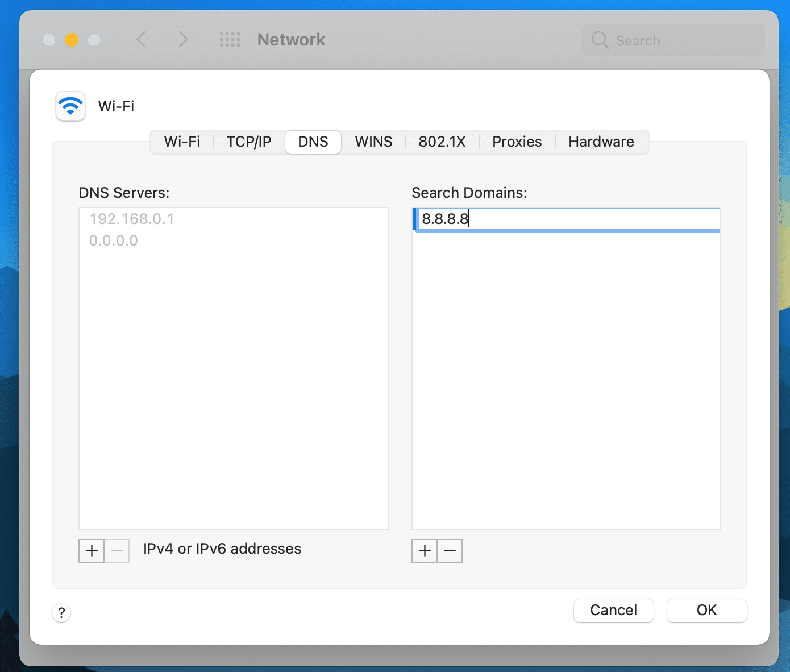
Task: Remove the search domain with the minus button
Action: click(450, 551)
